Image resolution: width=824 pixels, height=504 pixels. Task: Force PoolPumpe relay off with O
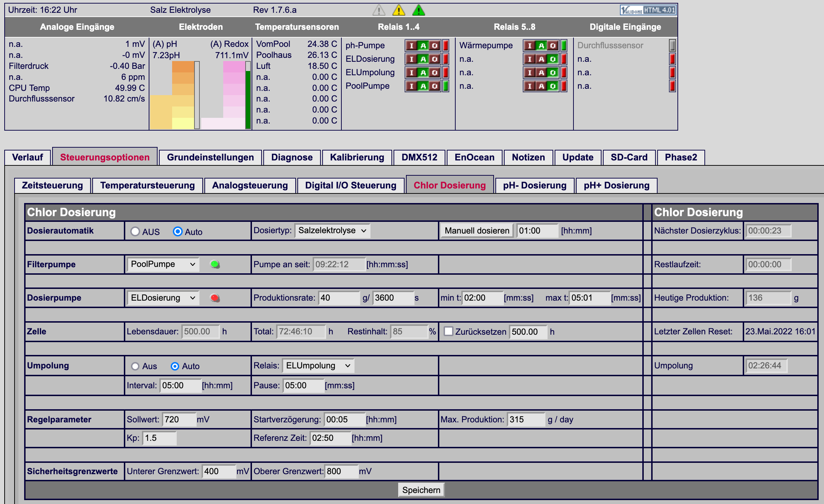435,86
